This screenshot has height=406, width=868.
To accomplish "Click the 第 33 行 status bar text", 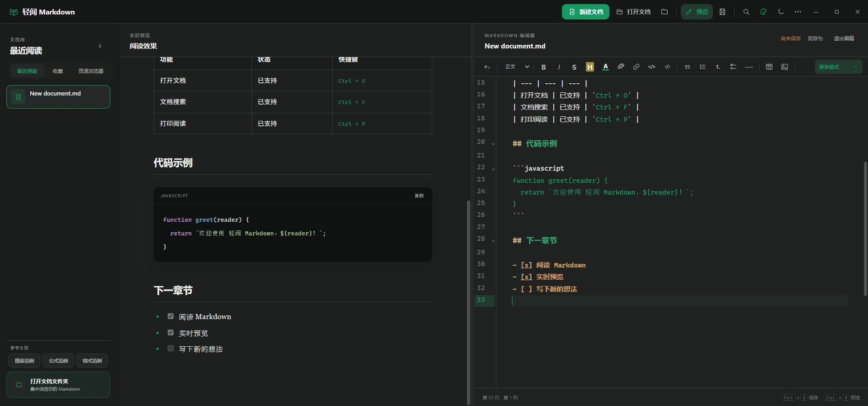I will tap(500, 398).
